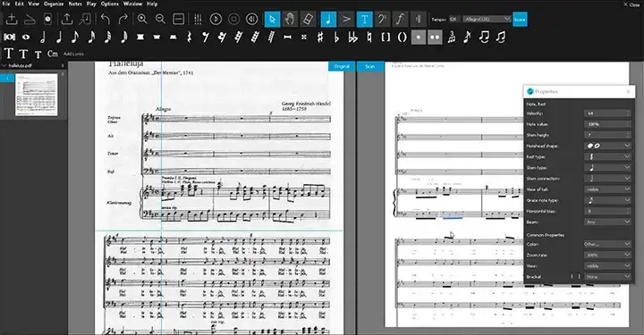Click the export upload icon
Image resolution: width=644 pixels, height=335 pixels.
point(67,20)
